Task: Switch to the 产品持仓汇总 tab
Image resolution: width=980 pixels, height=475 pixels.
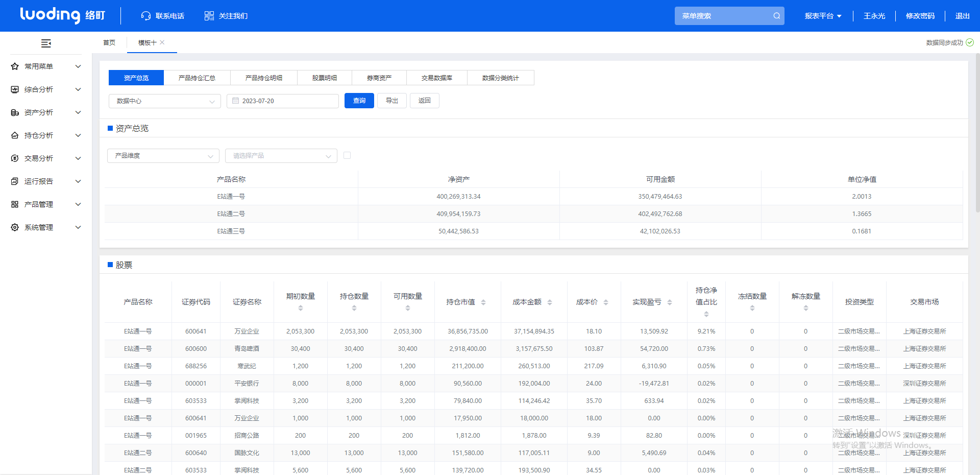Action: 197,78
